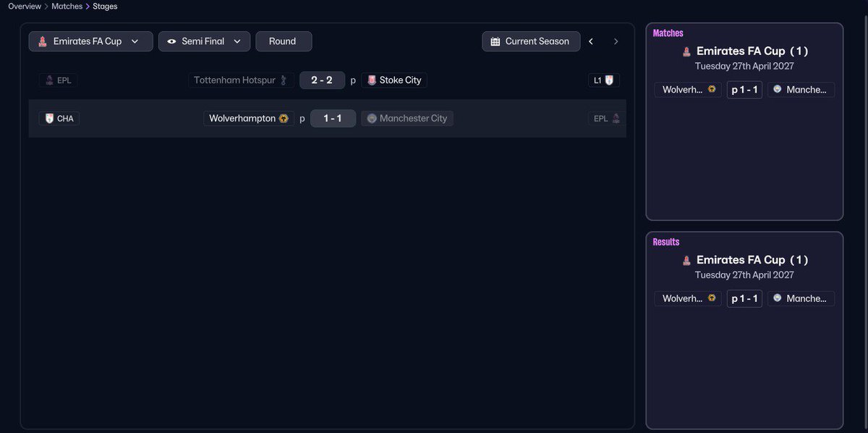This screenshot has height=433, width=868.
Task: Click the Emirates FA Cup heading in the Results panel
Action: (x=752, y=260)
